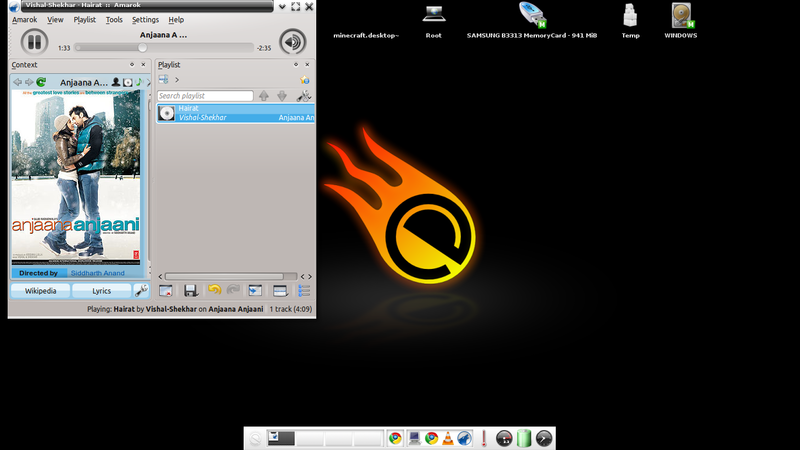Select the Hairat track in playlist
This screenshot has width=800, height=450.
pos(236,113)
